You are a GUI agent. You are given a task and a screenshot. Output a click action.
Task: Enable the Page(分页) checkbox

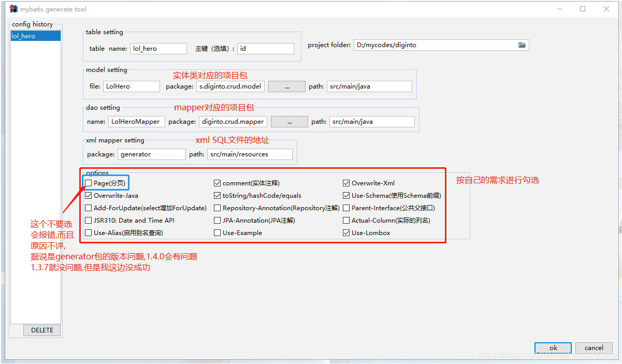click(89, 183)
